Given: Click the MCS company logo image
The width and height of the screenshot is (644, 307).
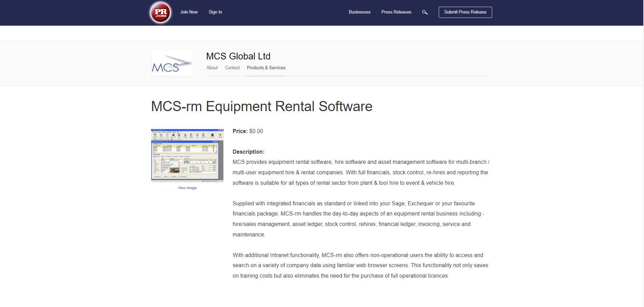Looking at the screenshot, I should 172,63.
